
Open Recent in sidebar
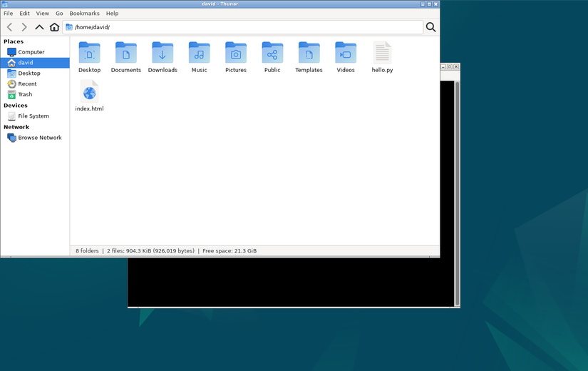click(35, 83)
